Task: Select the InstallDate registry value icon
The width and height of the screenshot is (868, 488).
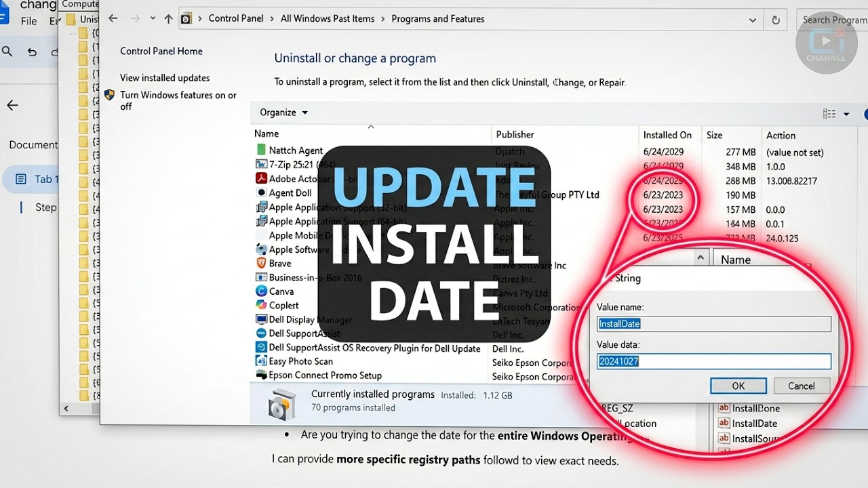Action: click(x=724, y=424)
